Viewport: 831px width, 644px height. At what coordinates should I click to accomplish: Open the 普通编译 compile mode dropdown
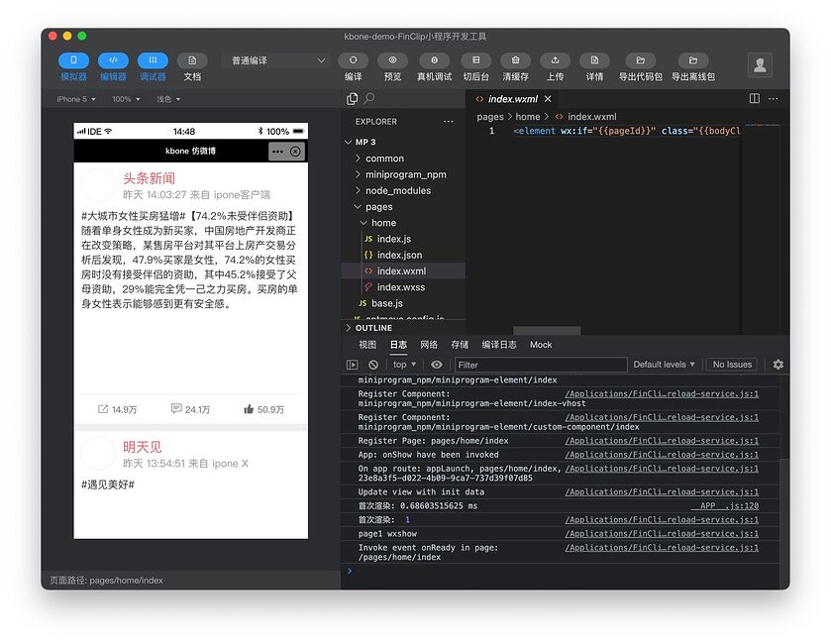point(274,60)
